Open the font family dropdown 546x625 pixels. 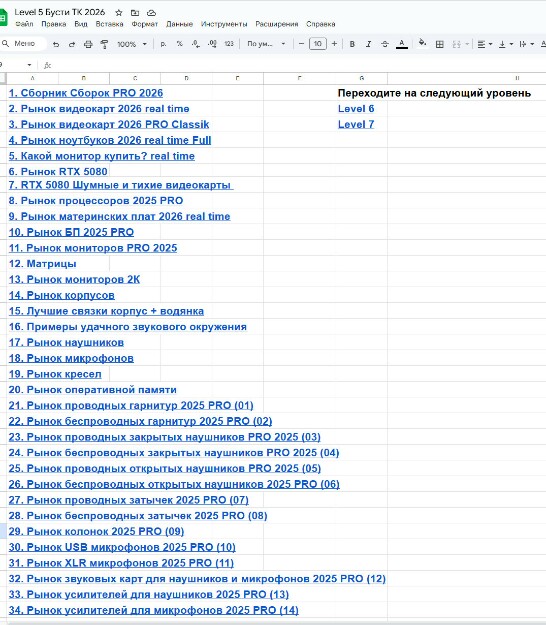(x=266, y=44)
